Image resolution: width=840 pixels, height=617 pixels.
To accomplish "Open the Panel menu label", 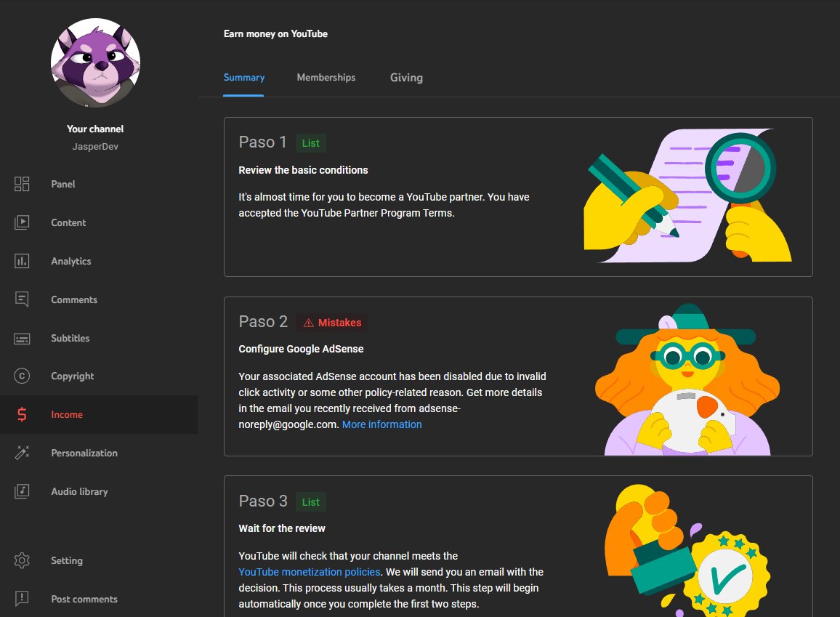I will tap(63, 185).
